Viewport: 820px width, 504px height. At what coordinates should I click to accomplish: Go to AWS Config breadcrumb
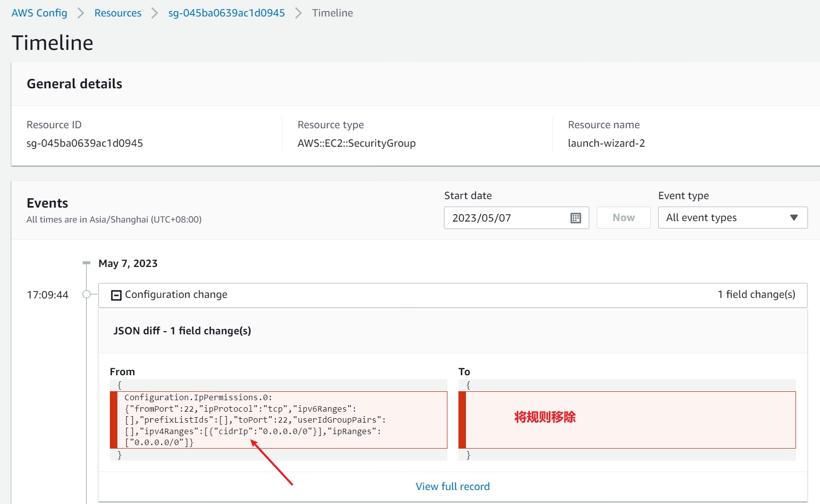[x=39, y=13]
